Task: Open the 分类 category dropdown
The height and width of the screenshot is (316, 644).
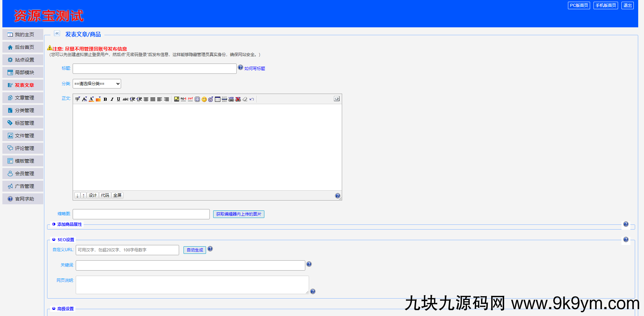Action: pyautogui.click(x=97, y=84)
